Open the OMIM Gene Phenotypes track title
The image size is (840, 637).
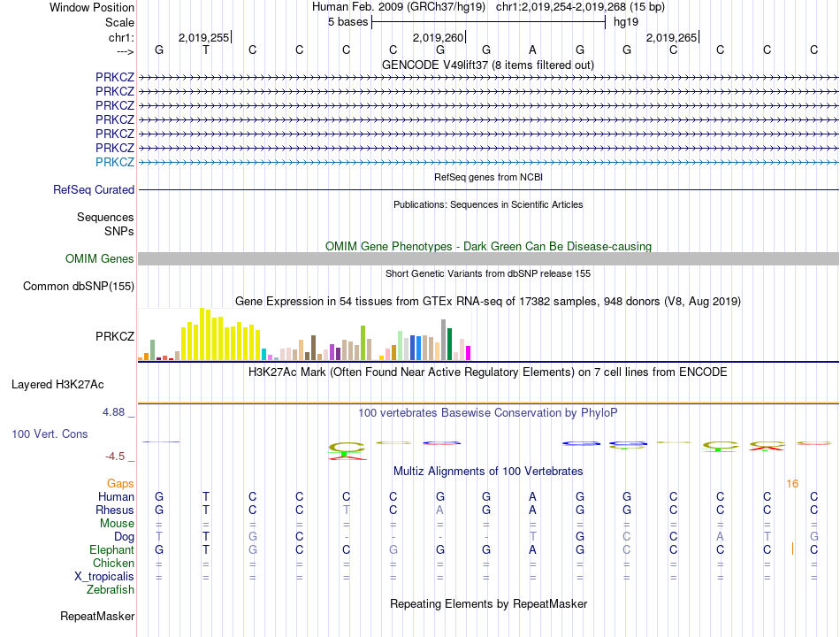(488, 246)
